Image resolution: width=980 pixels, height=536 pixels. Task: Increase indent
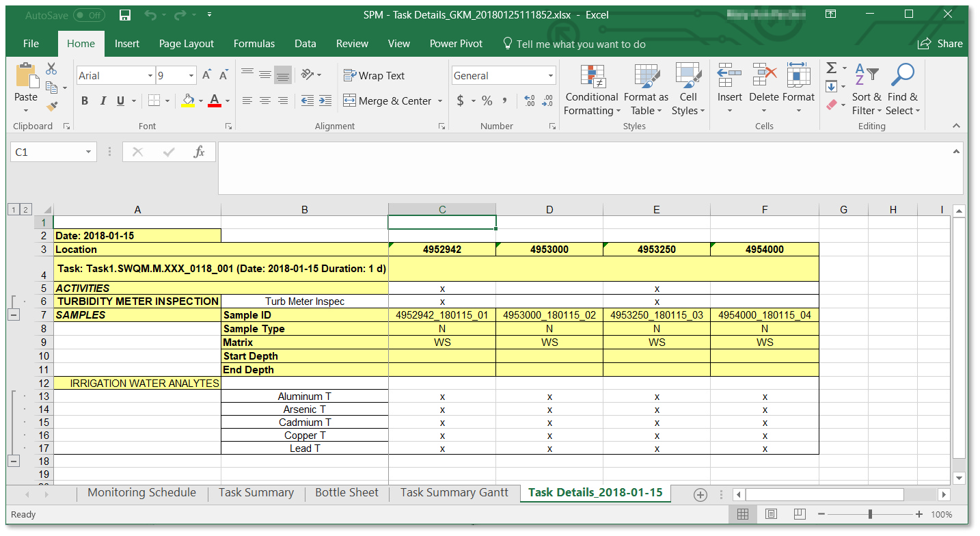click(x=325, y=101)
